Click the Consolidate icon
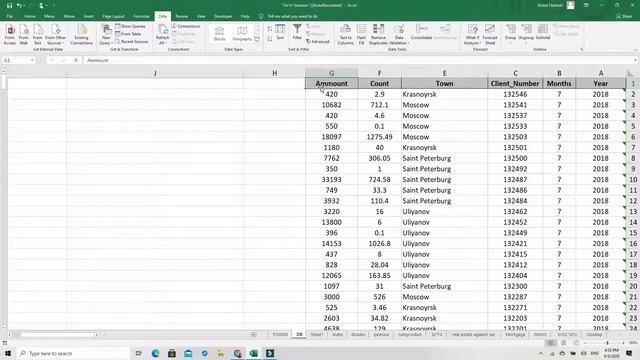Viewport: 640px width, 360px height. [421, 32]
